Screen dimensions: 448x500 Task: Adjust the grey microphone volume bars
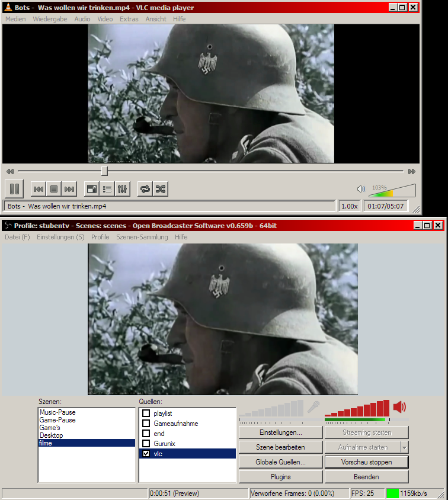click(x=271, y=409)
